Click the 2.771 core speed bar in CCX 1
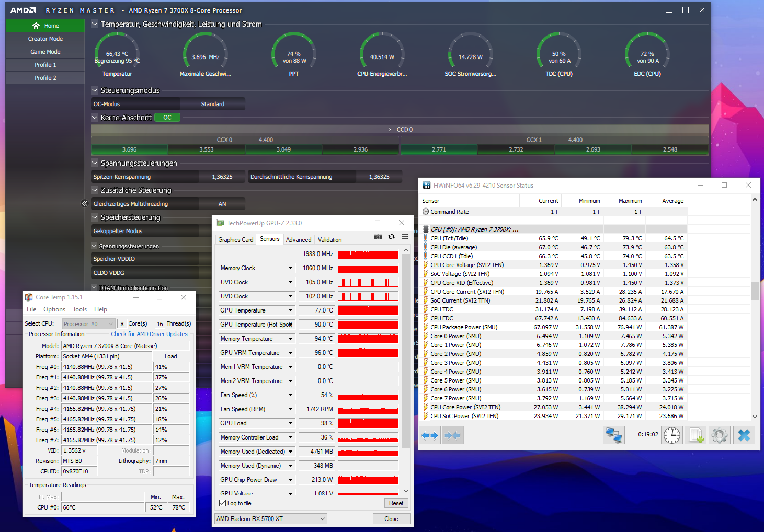 [x=439, y=149]
